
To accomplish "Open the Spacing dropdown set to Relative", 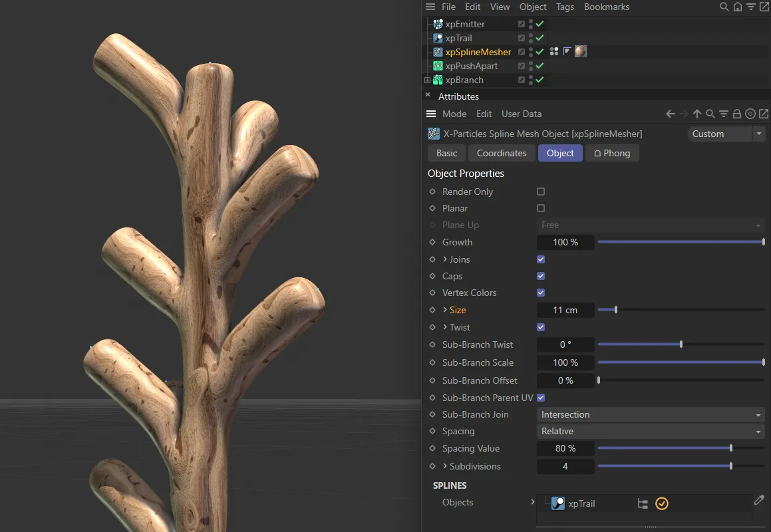I will click(651, 432).
